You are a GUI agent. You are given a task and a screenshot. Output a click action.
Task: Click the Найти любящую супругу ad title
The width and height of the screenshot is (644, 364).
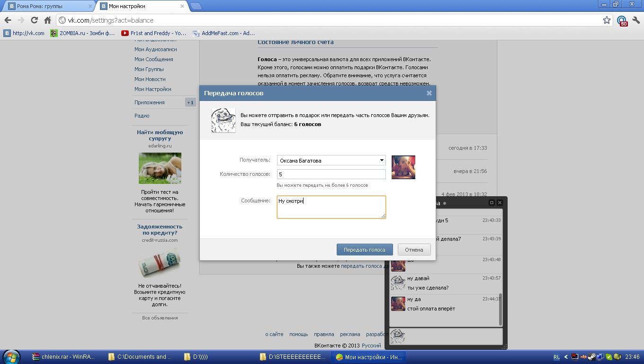tap(160, 135)
